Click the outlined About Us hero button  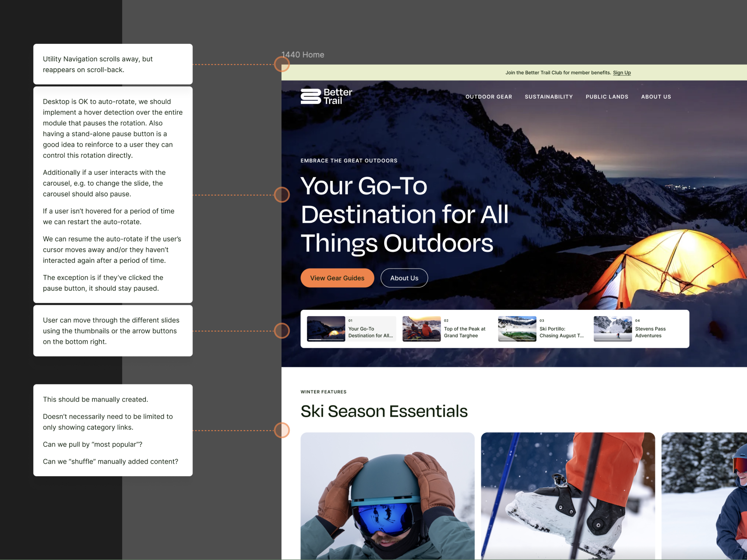pos(404,278)
